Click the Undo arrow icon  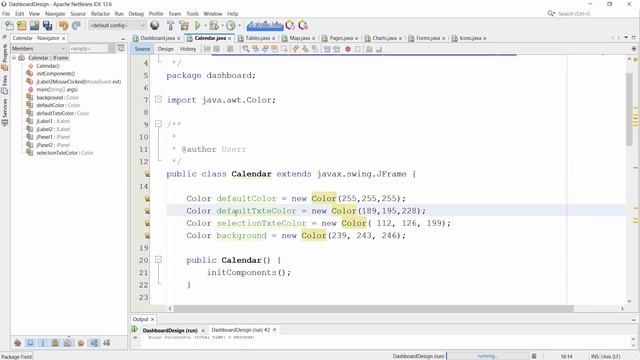coord(63,25)
